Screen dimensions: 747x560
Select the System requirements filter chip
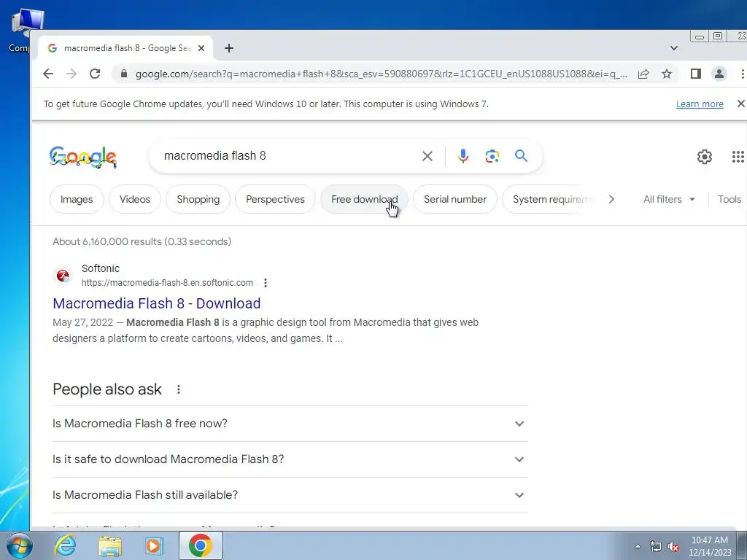[x=548, y=199]
